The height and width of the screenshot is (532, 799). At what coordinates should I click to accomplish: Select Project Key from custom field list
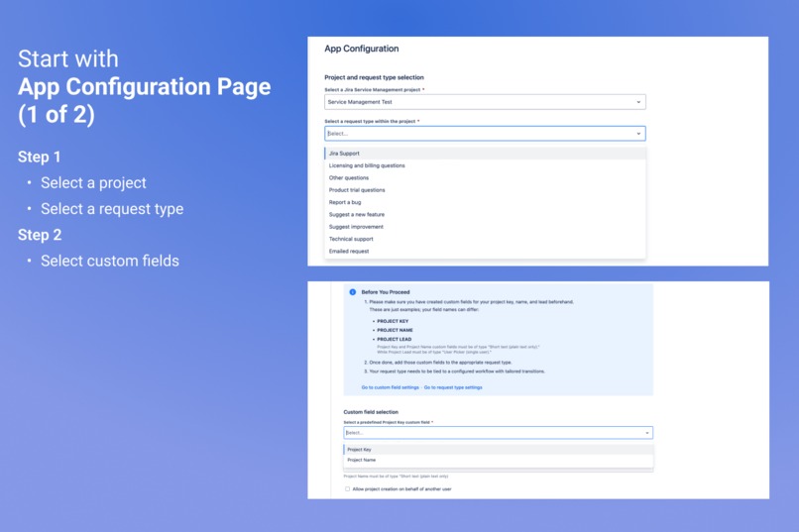(x=498, y=450)
